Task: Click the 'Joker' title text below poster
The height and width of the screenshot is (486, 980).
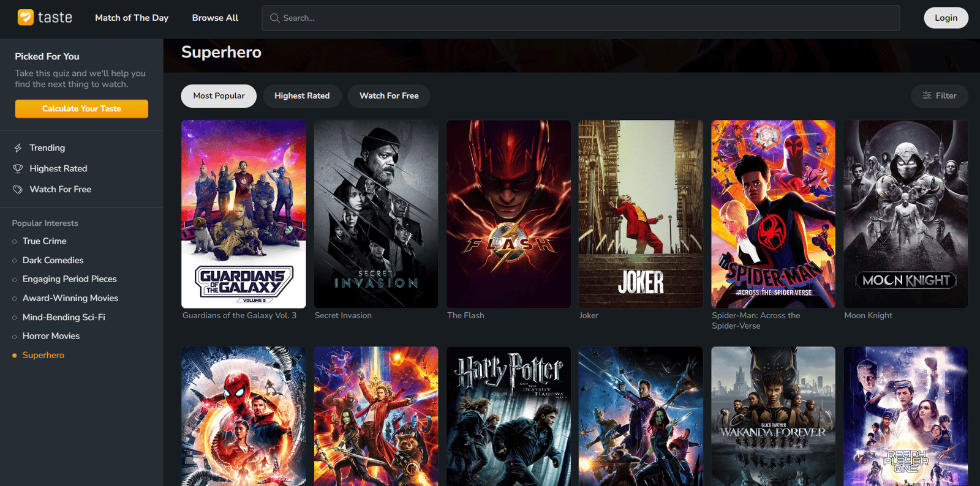Action: (x=589, y=316)
